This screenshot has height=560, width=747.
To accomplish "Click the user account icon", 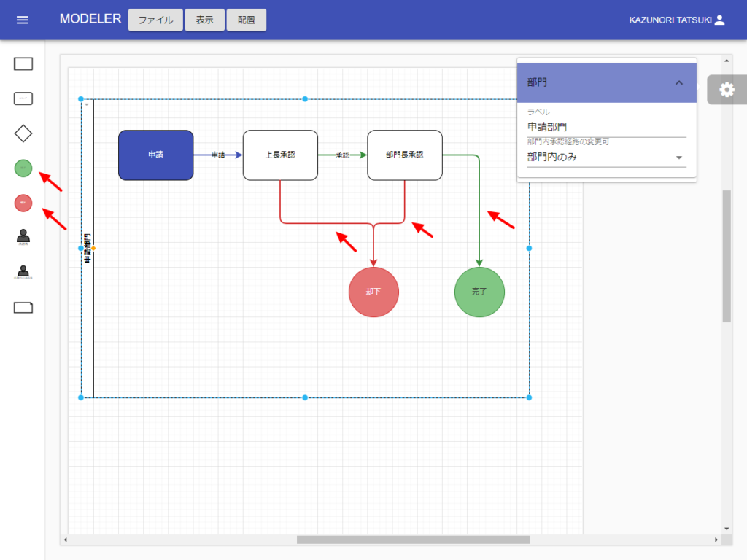I will (720, 20).
